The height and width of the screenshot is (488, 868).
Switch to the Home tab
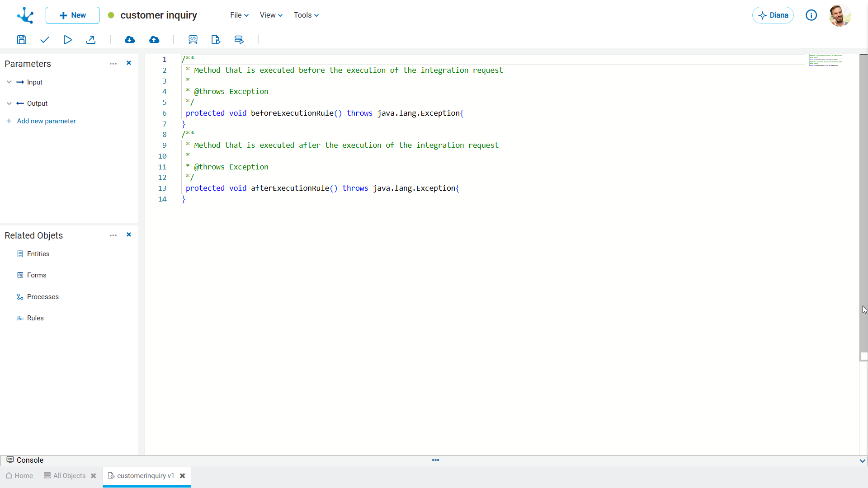pyautogui.click(x=19, y=476)
